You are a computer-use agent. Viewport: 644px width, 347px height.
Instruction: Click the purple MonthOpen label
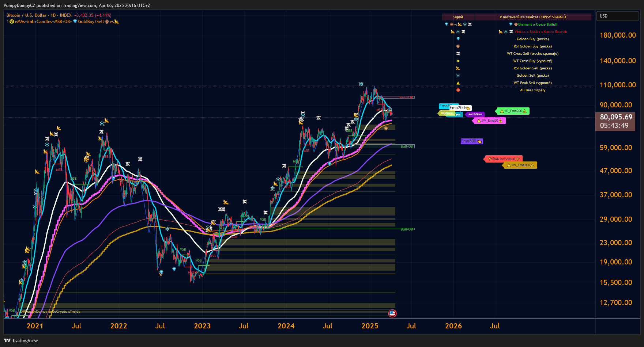coord(475,114)
